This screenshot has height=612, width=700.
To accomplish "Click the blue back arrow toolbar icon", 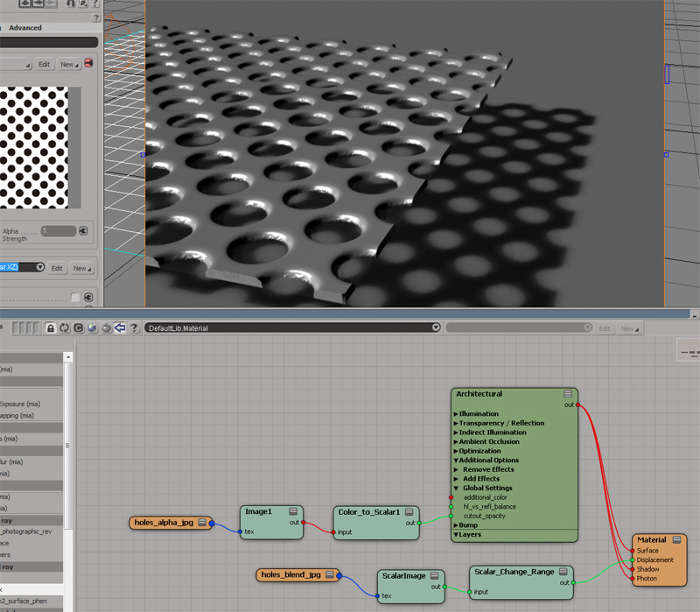I will coord(119,327).
